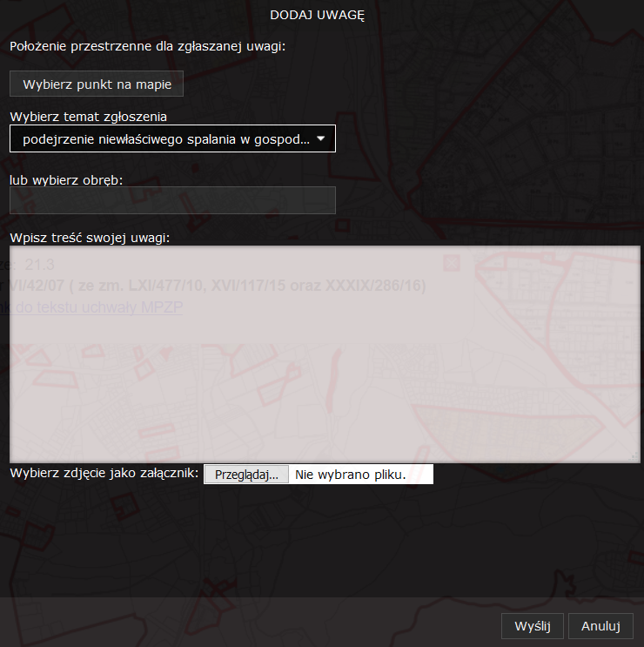Click the faint X close box in comment area
The height and width of the screenshot is (647, 644).
(451, 261)
